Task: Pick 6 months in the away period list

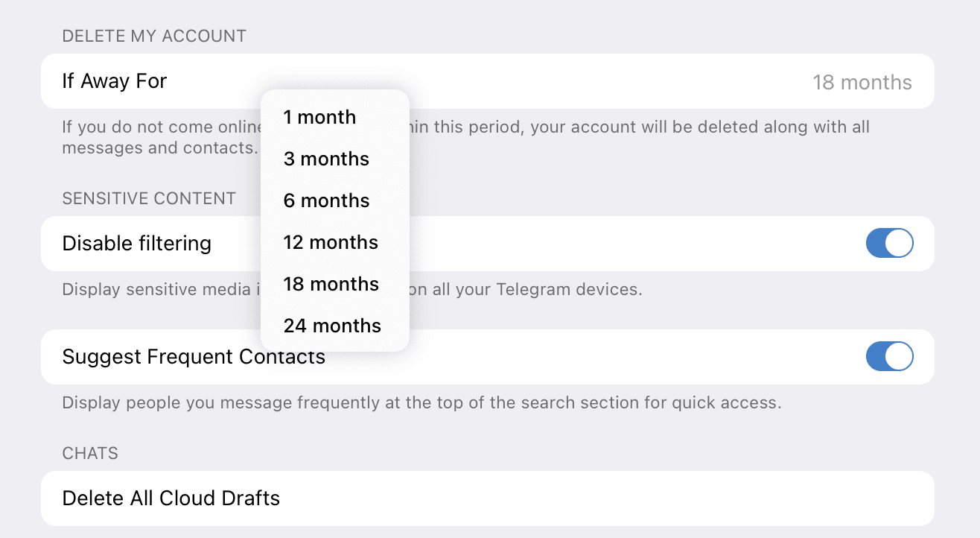Action: click(x=326, y=200)
